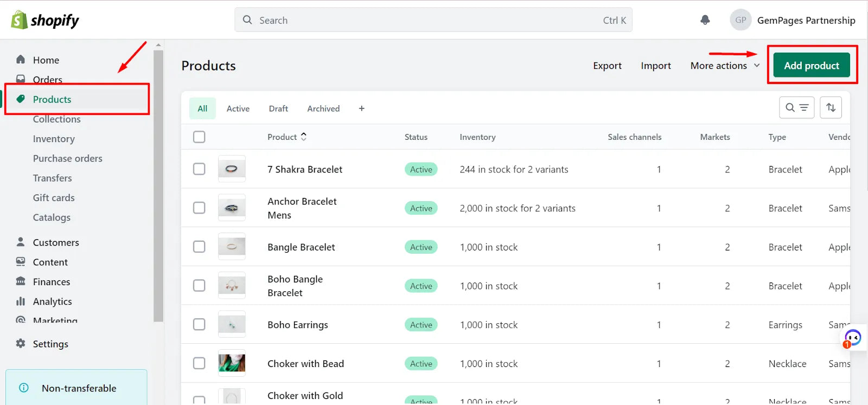Open Settings gear icon

[21, 343]
